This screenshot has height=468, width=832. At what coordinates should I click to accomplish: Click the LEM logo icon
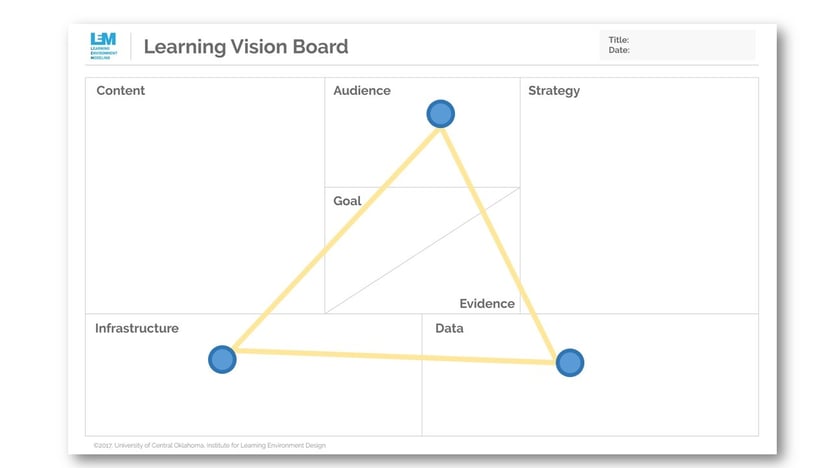point(103,46)
